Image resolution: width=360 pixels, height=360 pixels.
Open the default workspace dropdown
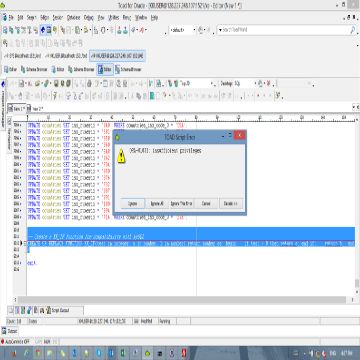pos(182,30)
